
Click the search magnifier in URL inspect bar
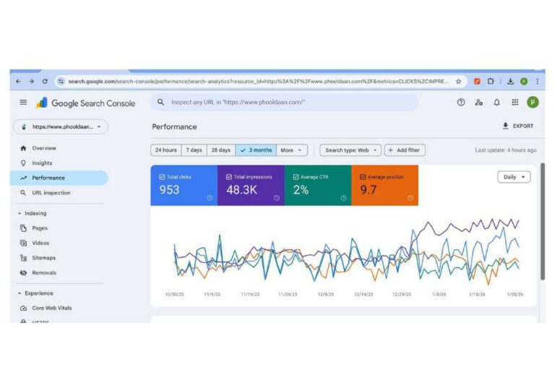(x=160, y=103)
